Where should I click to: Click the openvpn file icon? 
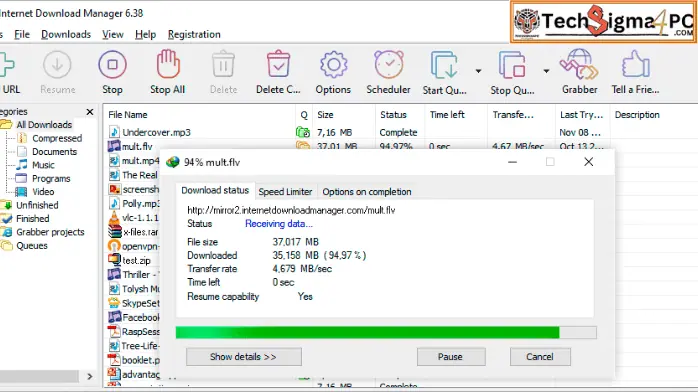click(x=114, y=246)
